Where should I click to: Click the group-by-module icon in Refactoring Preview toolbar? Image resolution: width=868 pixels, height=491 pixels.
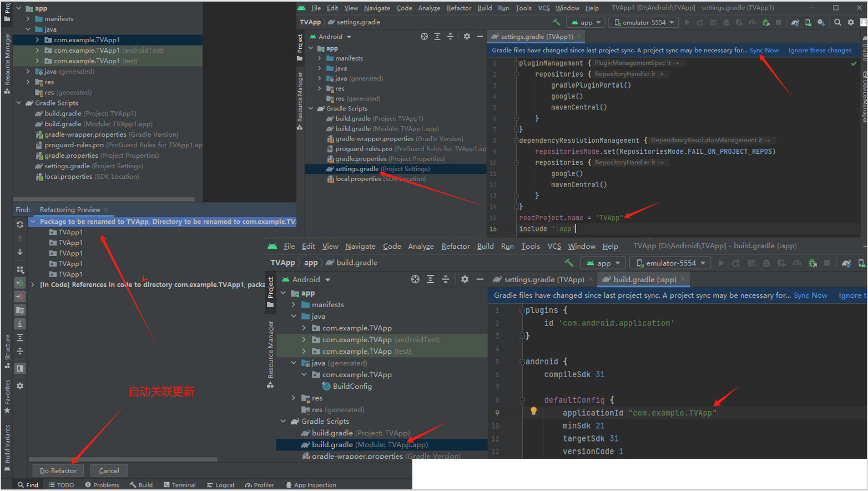click(x=20, y=269)
